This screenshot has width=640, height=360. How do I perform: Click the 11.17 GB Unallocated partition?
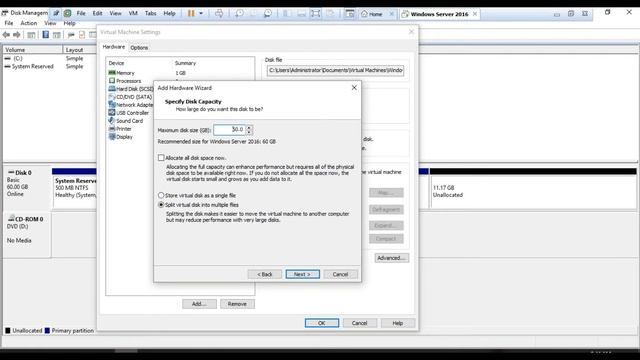tap(533, 191)
